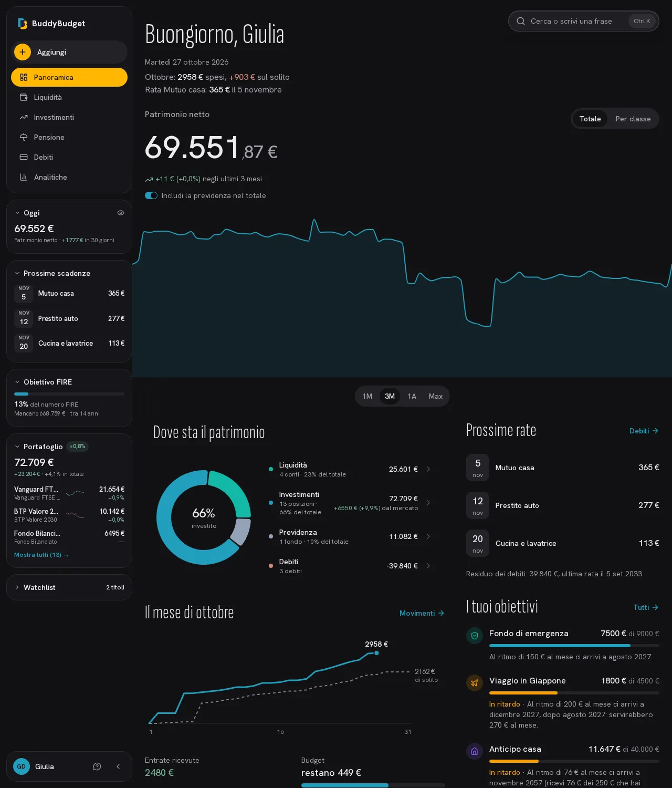The height and width of the screenshot is (788, 672).
Task: Open the Debiti card icon in sidebar
Action: coord(24,157)
